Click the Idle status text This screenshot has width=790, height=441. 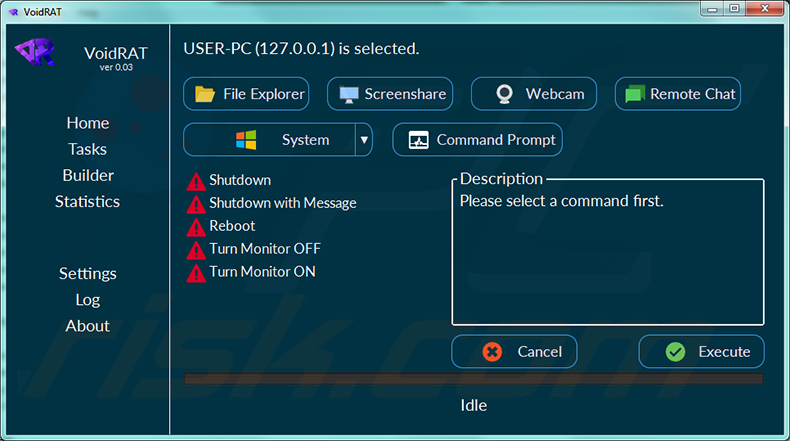point(474,406)
